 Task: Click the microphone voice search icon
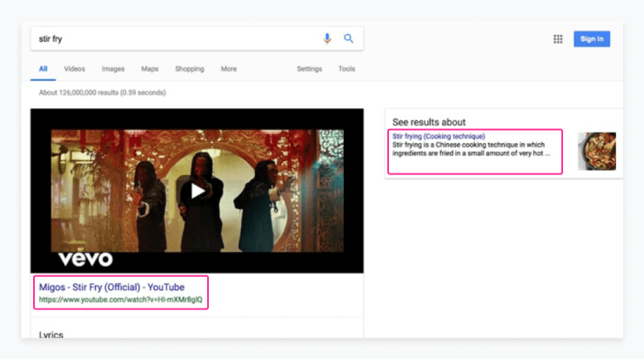(327, 38)
